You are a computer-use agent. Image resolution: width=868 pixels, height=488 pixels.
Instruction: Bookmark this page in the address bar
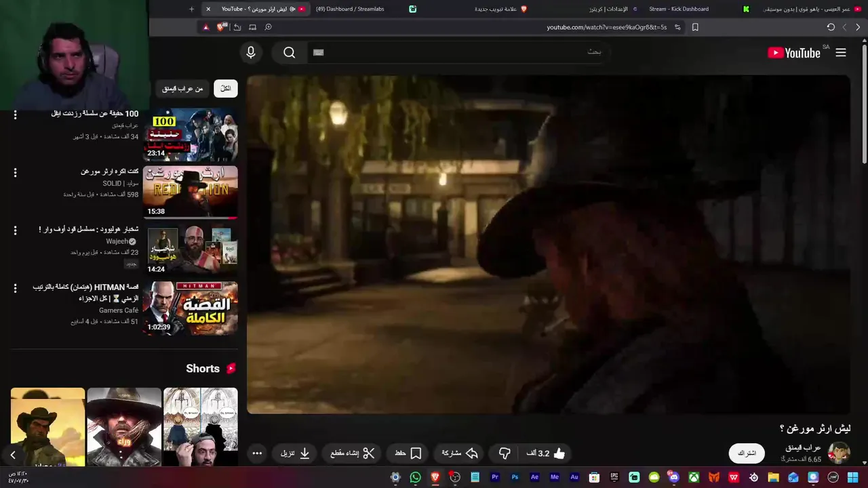(x=695, y=27)
